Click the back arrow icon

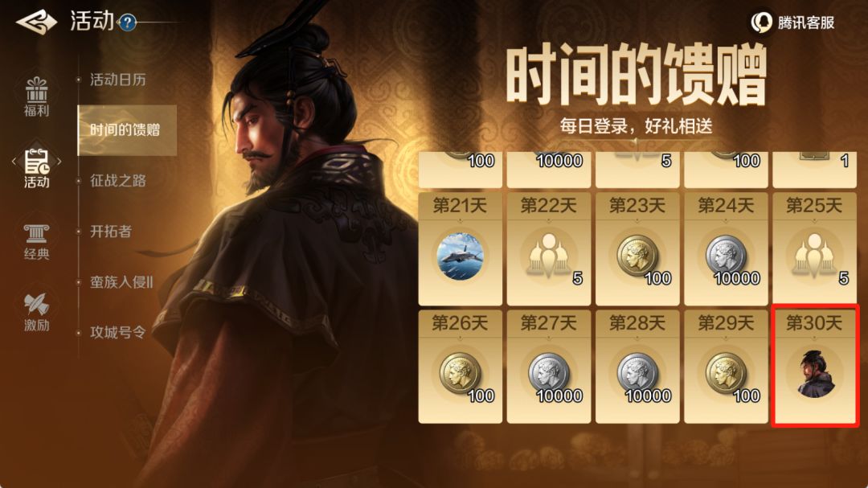[36, 23]
